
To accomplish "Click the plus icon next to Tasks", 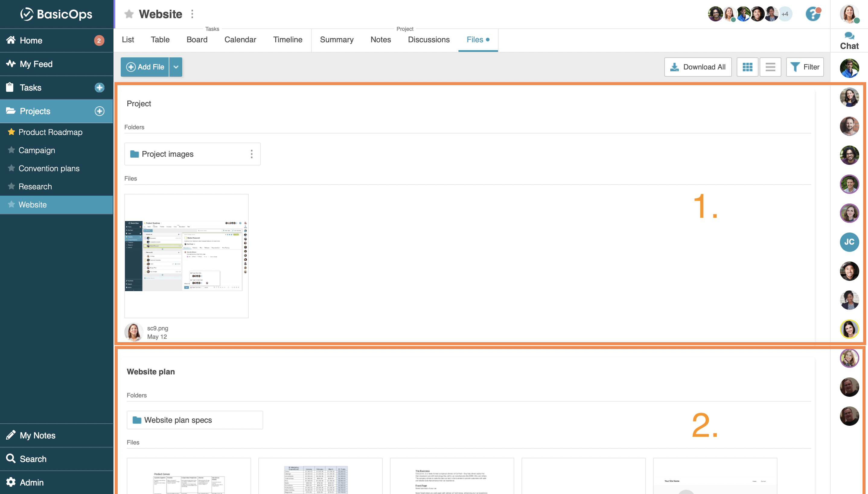I will tap(99, 88).
